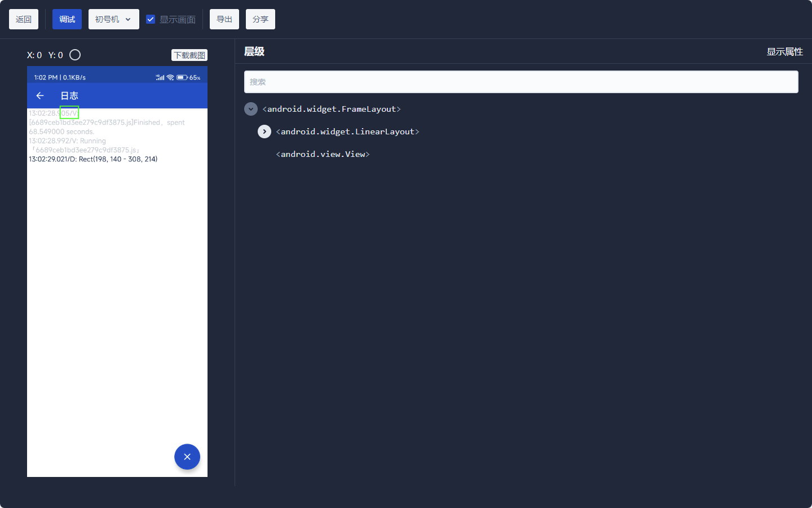812x508 pixels.
Task: Tap the back arrow in phone 日志 header
Action: click(40, 95)
